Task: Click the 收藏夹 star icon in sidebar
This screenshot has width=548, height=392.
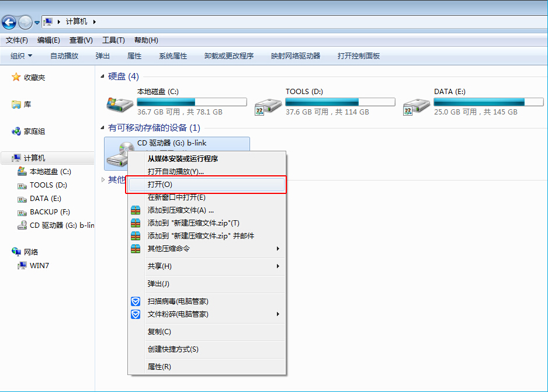Action: click(15, 77)
